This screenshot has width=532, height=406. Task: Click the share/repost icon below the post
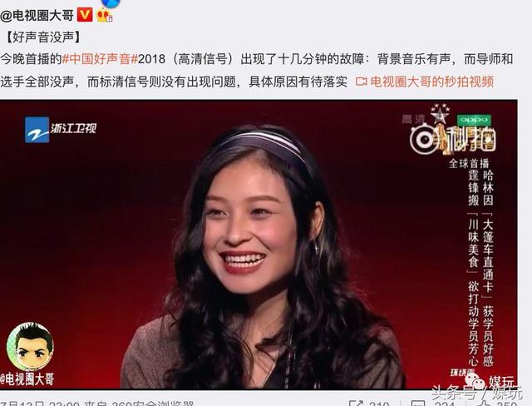(357, 404)
